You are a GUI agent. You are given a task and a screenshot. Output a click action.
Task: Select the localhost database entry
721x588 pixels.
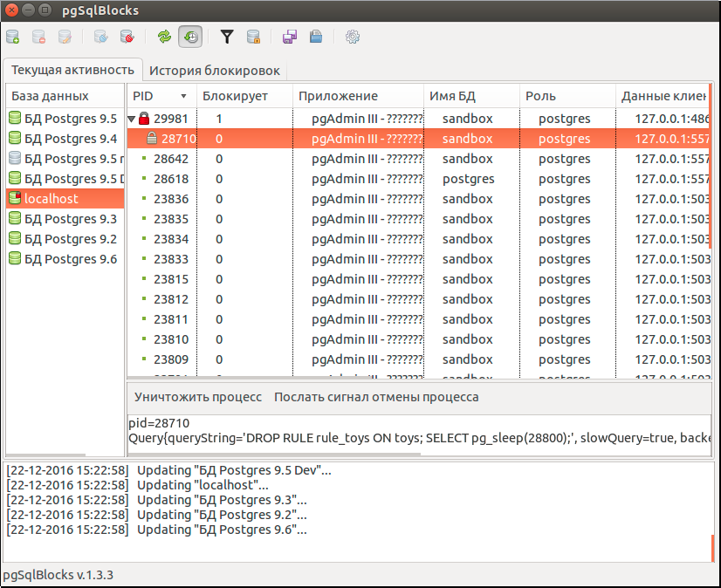click(x=65, y=199)
